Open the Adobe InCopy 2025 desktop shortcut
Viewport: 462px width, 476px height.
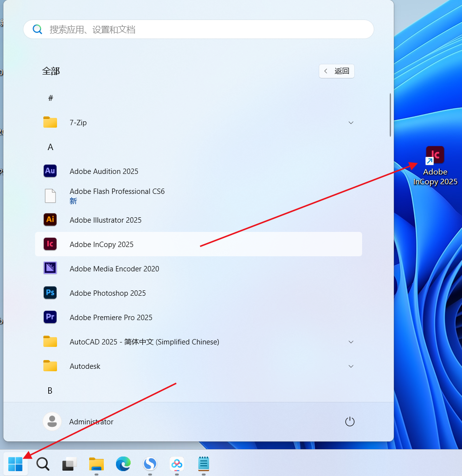pyautogui.click(x=435, y=166)
